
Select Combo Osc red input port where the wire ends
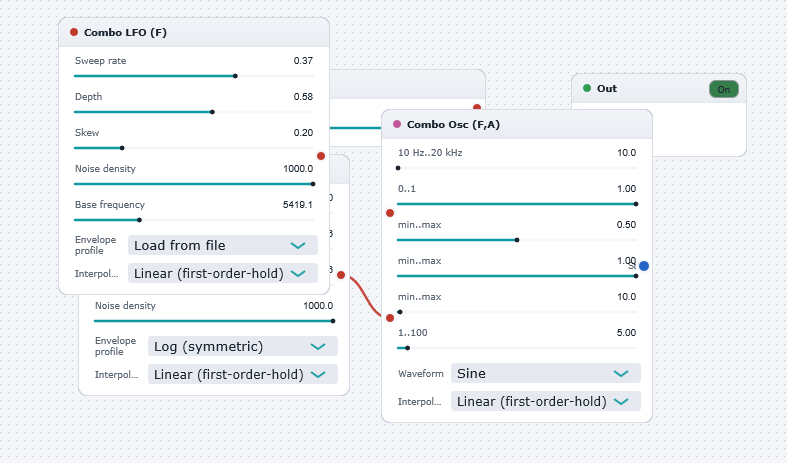pos(390,318)
